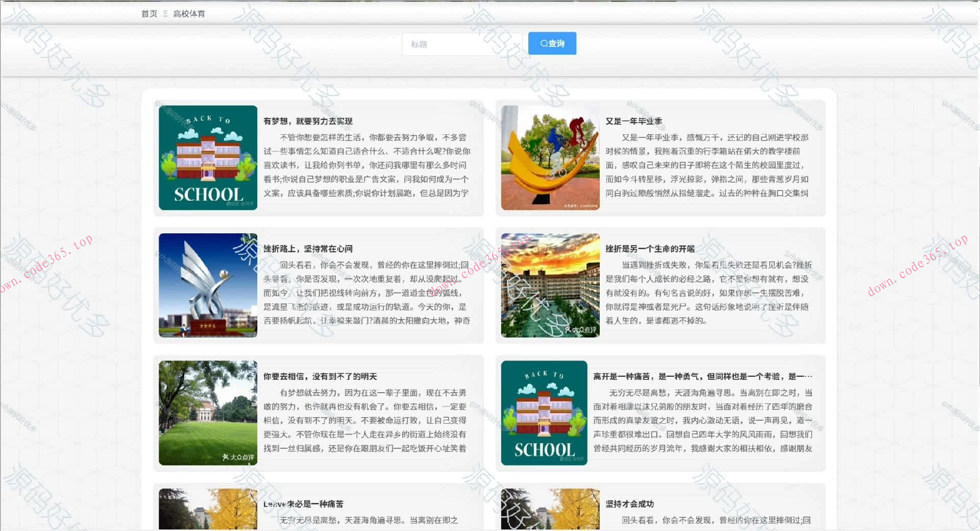
Task: Click the sunset campus photo beside 挫折是另一个生命的开端
Action: pos(550,285)
